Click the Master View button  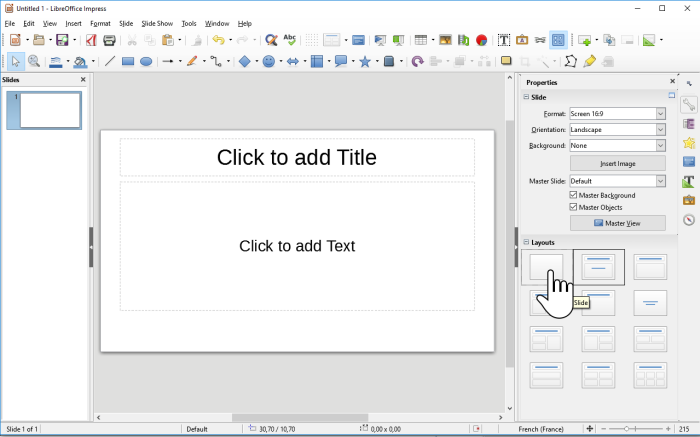click(617, 223)
